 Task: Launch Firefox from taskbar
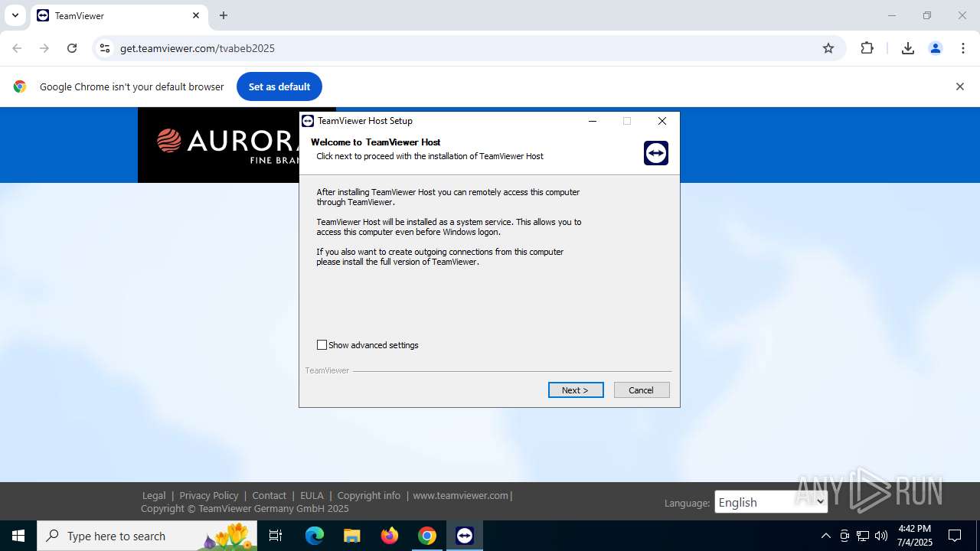click(390, 536)
